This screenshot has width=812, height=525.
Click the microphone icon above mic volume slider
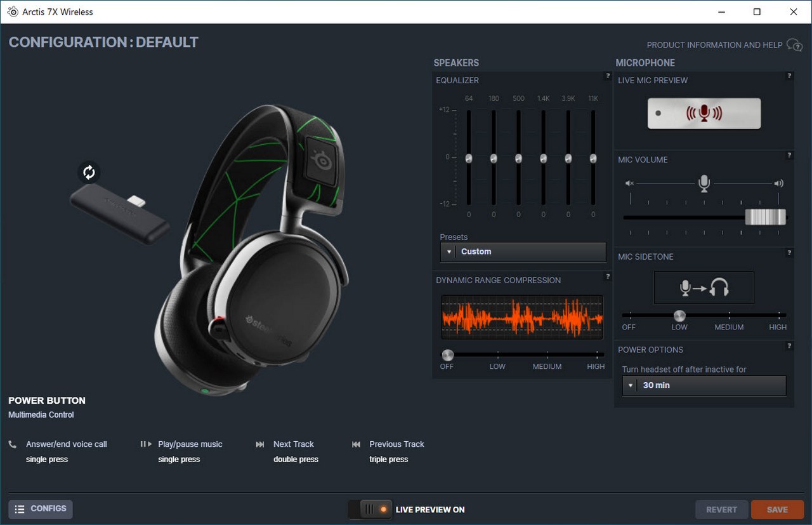pyautogui.click(x=704, y=183)
